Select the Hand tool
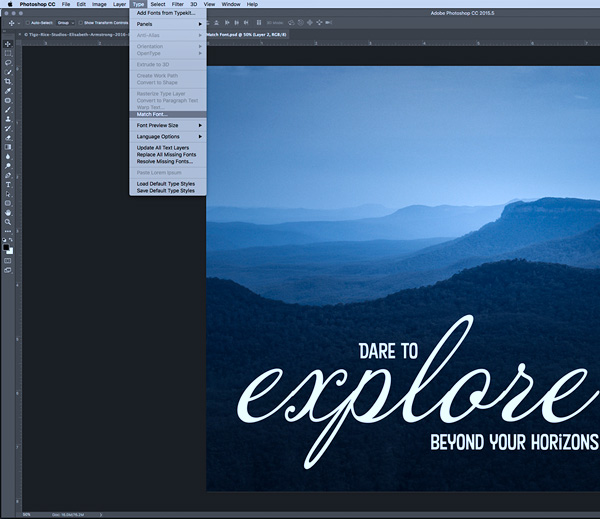The width and height of the screenshot is (600, 519). pos(8,213)
